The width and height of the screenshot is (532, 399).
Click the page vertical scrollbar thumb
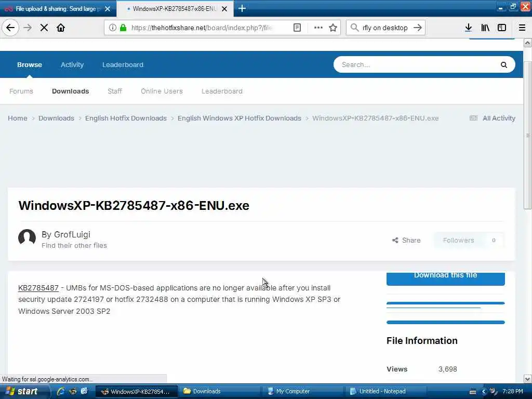tap(527, 136)
